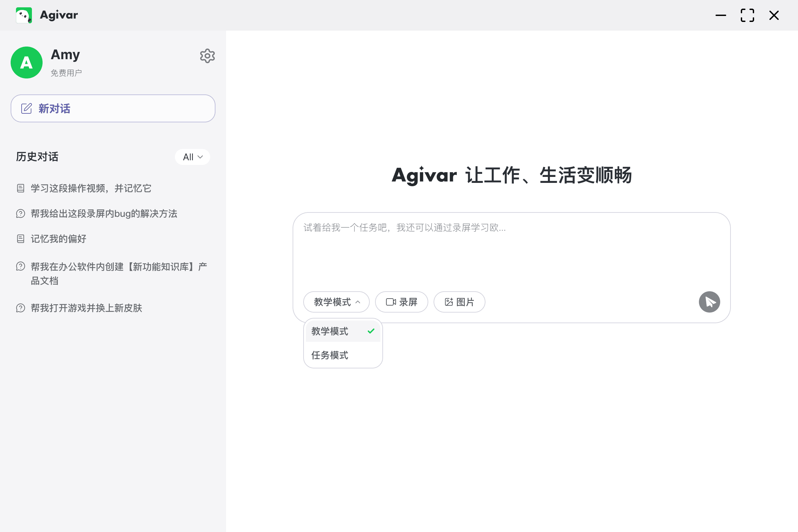Start a 新对话 conversation

[113, 109]
